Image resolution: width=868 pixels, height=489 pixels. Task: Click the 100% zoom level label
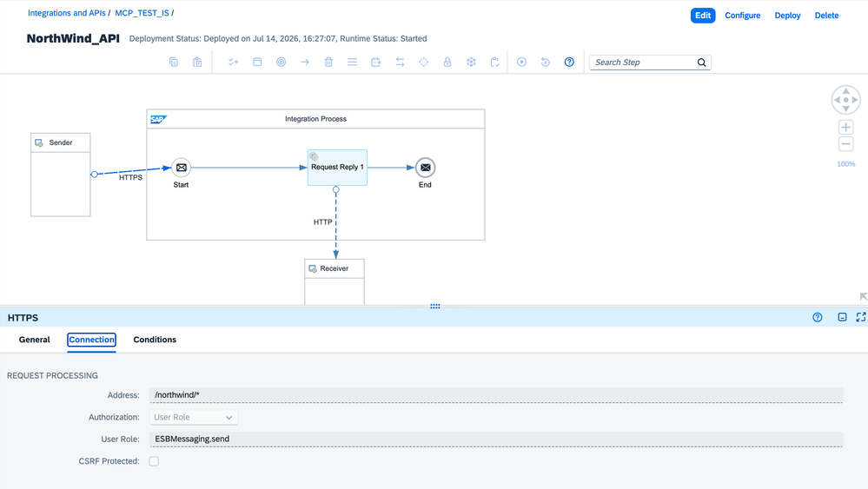[x=846, y=164]
